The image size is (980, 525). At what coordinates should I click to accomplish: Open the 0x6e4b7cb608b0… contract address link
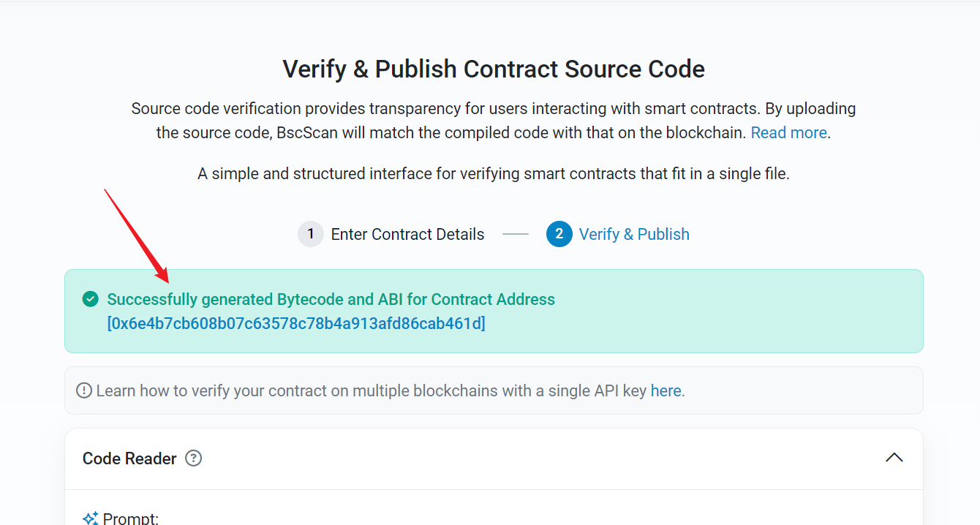pyautogui.click(x=296, y=323)
